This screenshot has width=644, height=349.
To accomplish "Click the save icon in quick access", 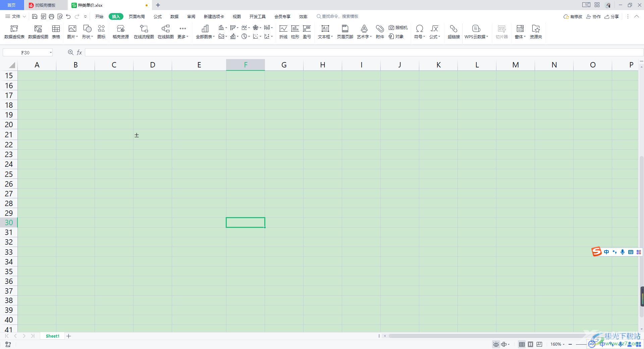I will 35,16.
